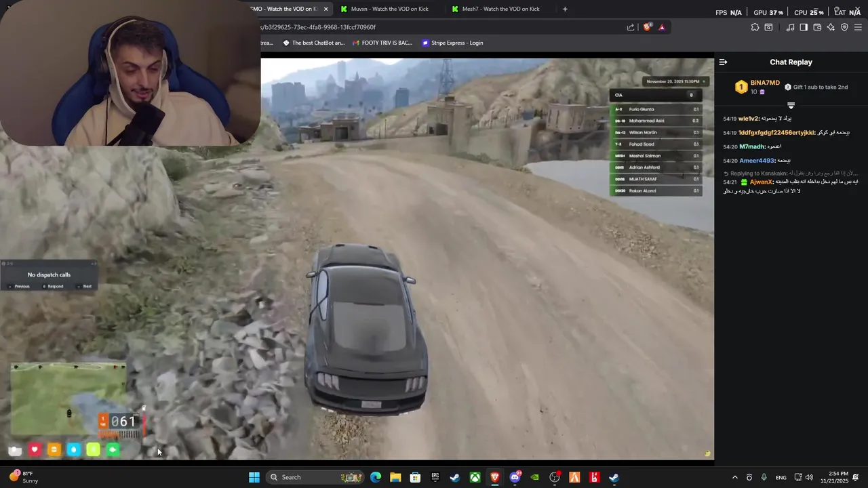Click the Chat Replay heading

[x=791, y=62]
